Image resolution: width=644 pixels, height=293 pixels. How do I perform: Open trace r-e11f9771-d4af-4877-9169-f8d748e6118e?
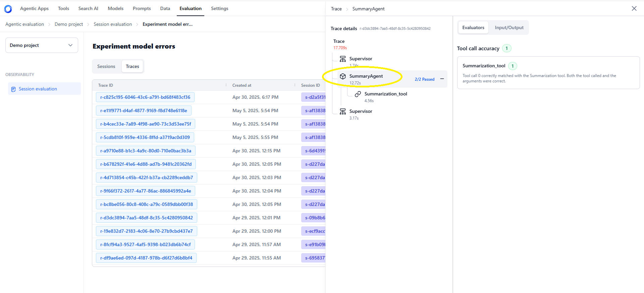(x=144, y=111)
